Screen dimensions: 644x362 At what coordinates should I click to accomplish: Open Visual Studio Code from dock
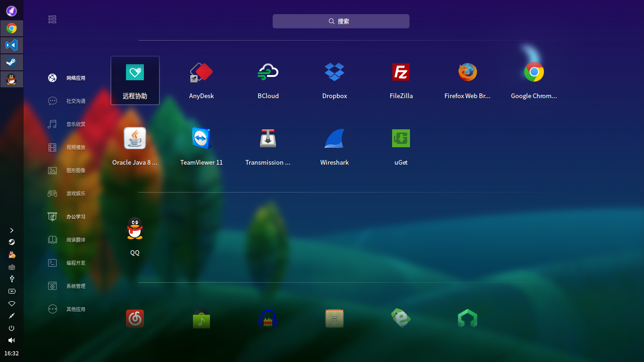(x=12, y=45)
